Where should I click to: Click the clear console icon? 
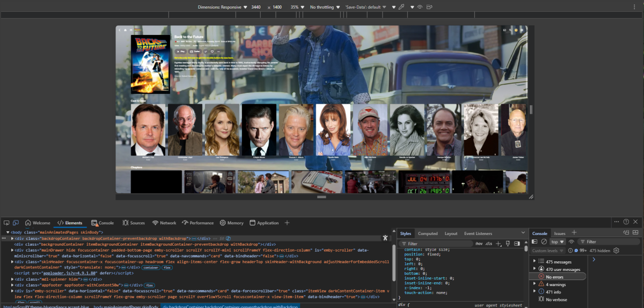pyautogui.click(x=544, y=242)
